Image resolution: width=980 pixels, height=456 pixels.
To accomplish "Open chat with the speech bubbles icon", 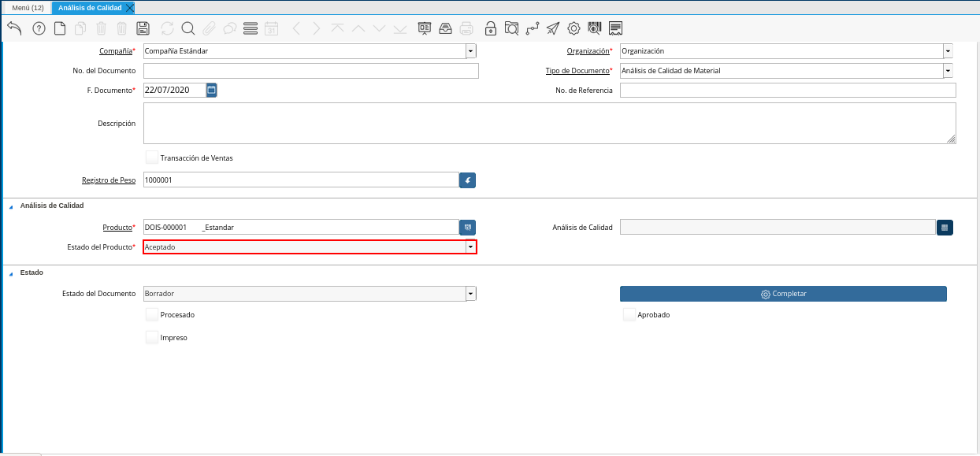I will 230,28.
